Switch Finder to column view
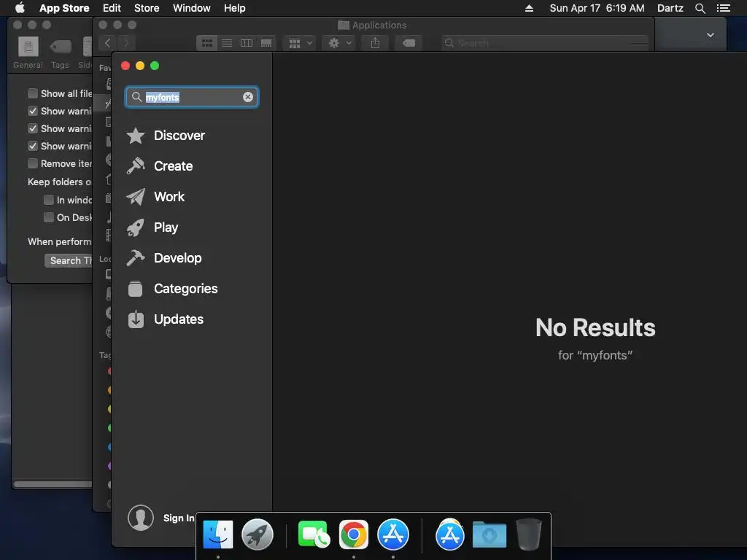Viewport: 747px width, 560px height. pos(247,43)
